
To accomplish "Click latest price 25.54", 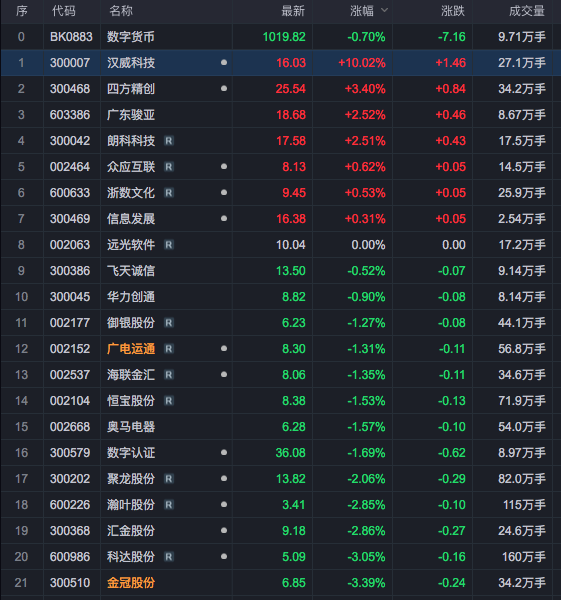I will [x=291, y=89].
